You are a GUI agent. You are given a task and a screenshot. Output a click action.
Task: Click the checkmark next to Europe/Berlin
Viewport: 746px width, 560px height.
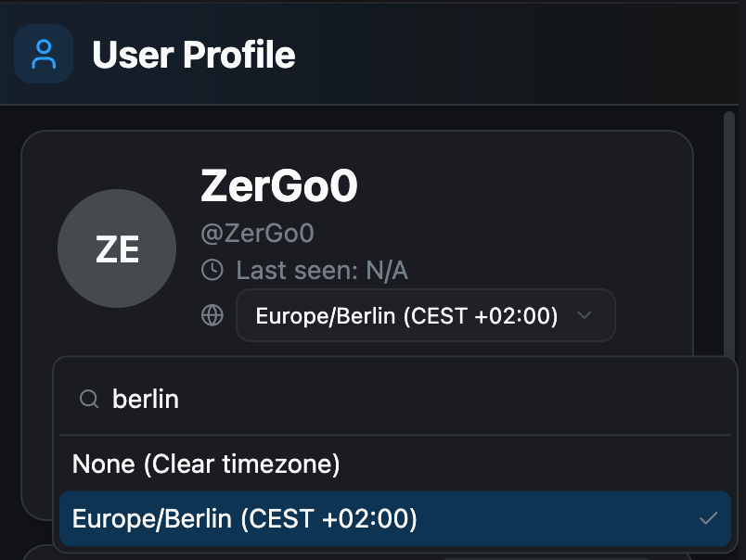pyautogui.click(x=711, y=518)
